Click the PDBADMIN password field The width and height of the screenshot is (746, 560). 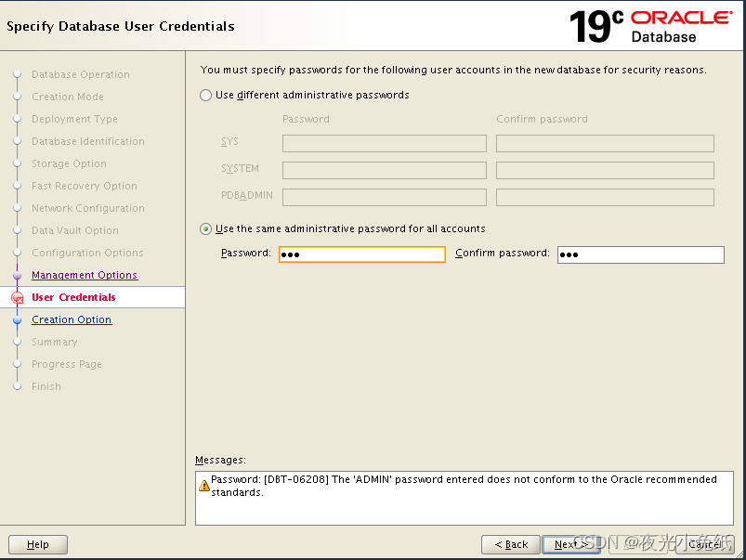click(x=384, y=198)
